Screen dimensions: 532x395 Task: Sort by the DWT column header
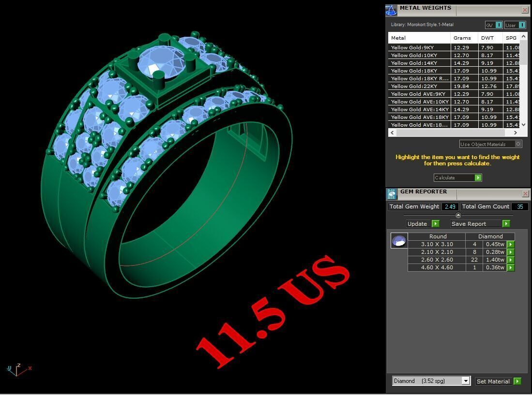(490, 38)
